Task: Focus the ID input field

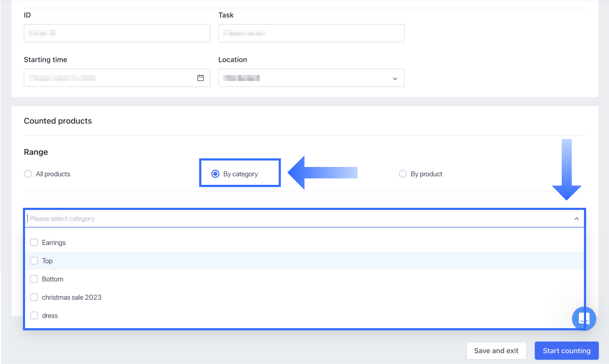Action: coord(117,33)
